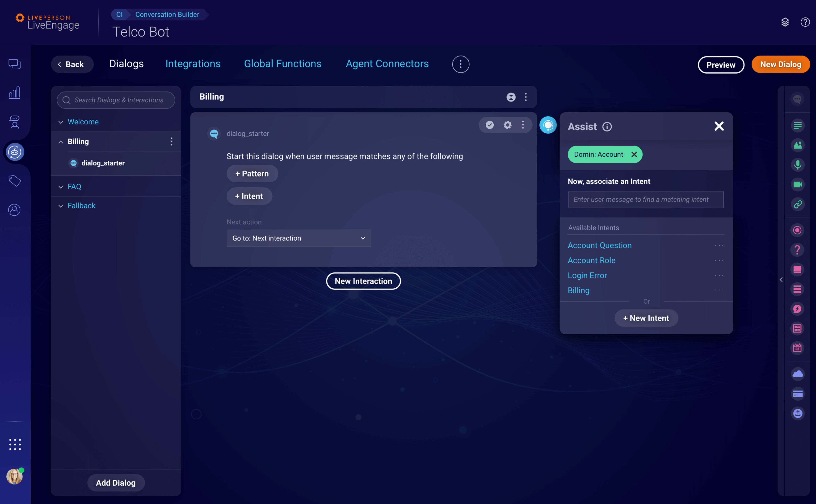This screenshot has height=504, width=816.
Task: Select the Link interaction icon
Action: [798, 204]
